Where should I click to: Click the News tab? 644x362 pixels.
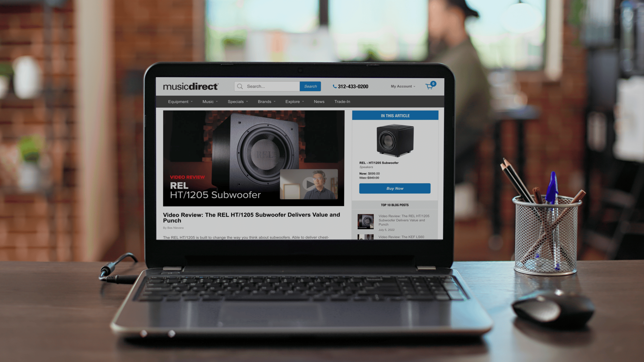click(x=319, y=101)
